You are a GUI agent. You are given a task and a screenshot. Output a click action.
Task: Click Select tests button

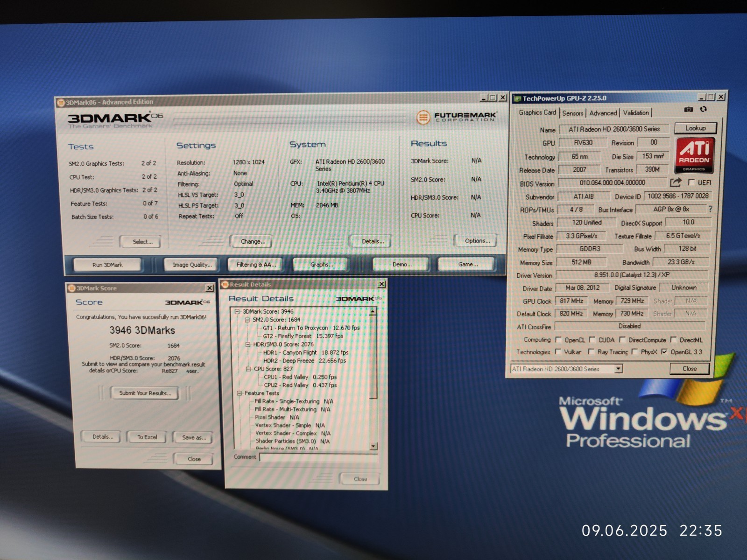142,242
